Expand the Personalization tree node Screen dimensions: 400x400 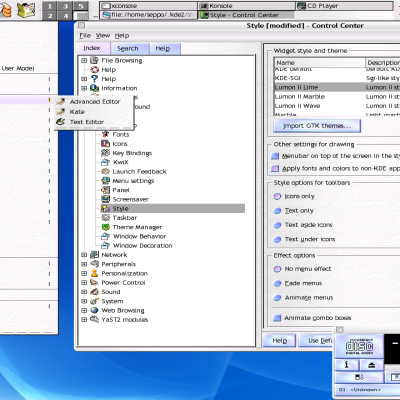click(84, 273)
